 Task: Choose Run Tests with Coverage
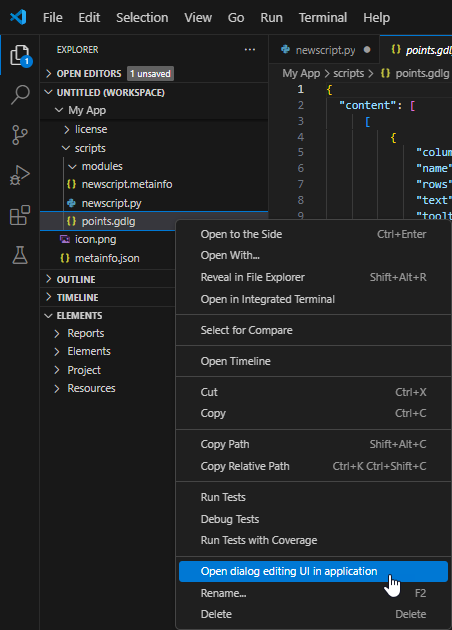313,540
